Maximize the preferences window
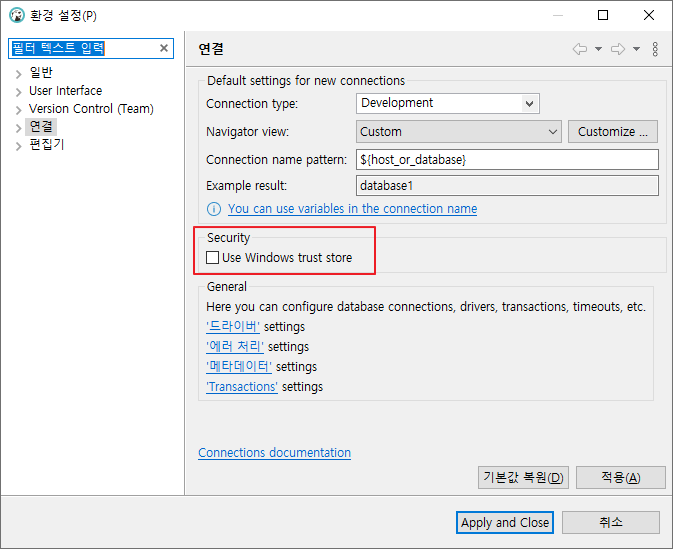 (603, 15)
